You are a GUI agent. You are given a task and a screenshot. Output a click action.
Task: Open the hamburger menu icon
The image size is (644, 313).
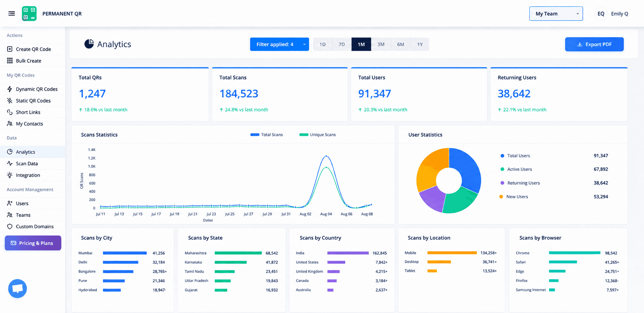click(x=11, y=14)
